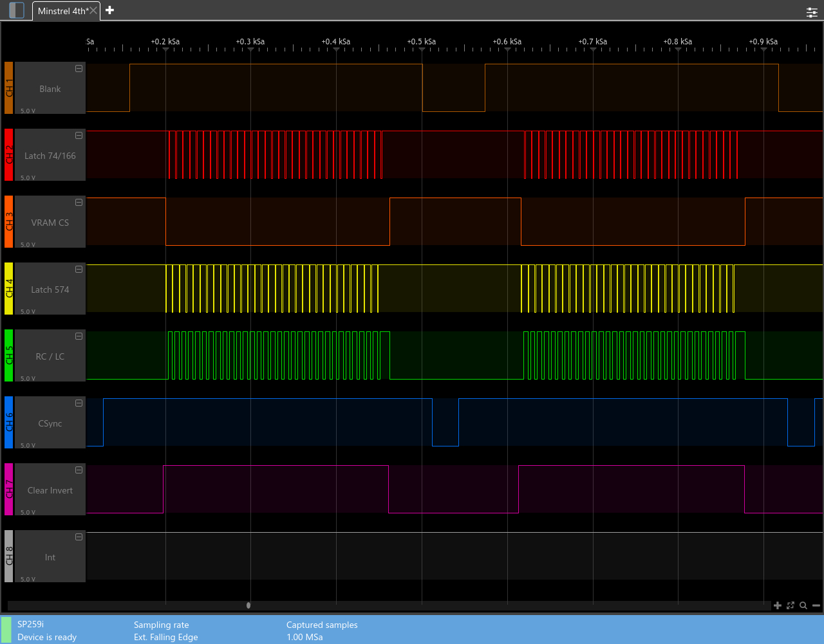Viewport: 824px width, 644px height.
Task: Click the fit-to-screen icon at bottom right
Action: [x=791, y=605]
